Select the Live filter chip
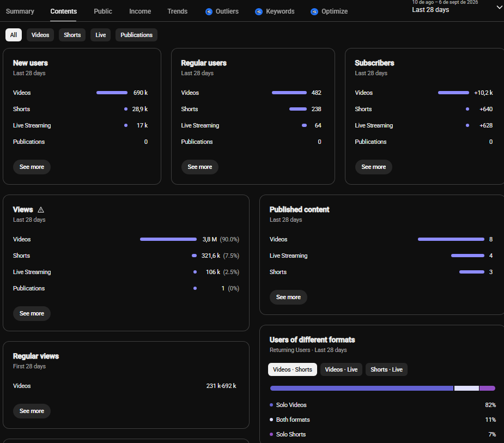The image size is (504, 443). click(101, 35)
